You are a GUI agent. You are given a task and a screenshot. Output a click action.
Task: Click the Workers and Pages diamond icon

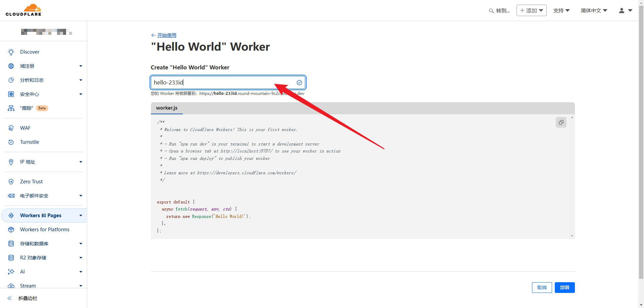coord(11,215)
